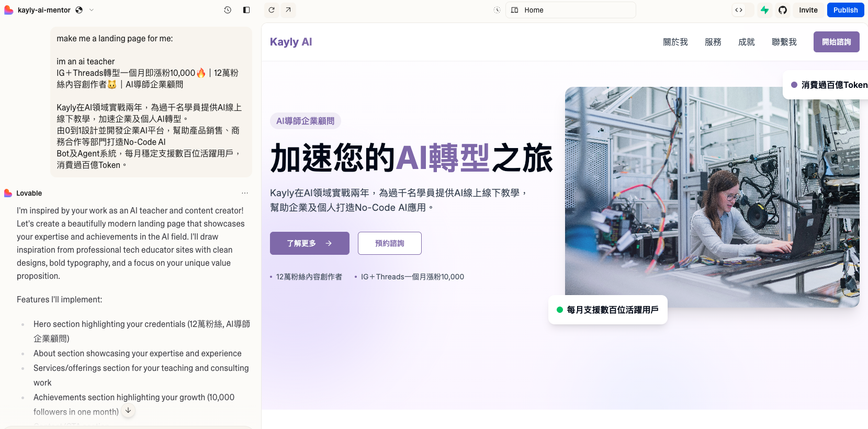Viewport: 868px width, 429px height.
Task: Click the "Hero section highlighting" bullet
Action: [142, 331]
